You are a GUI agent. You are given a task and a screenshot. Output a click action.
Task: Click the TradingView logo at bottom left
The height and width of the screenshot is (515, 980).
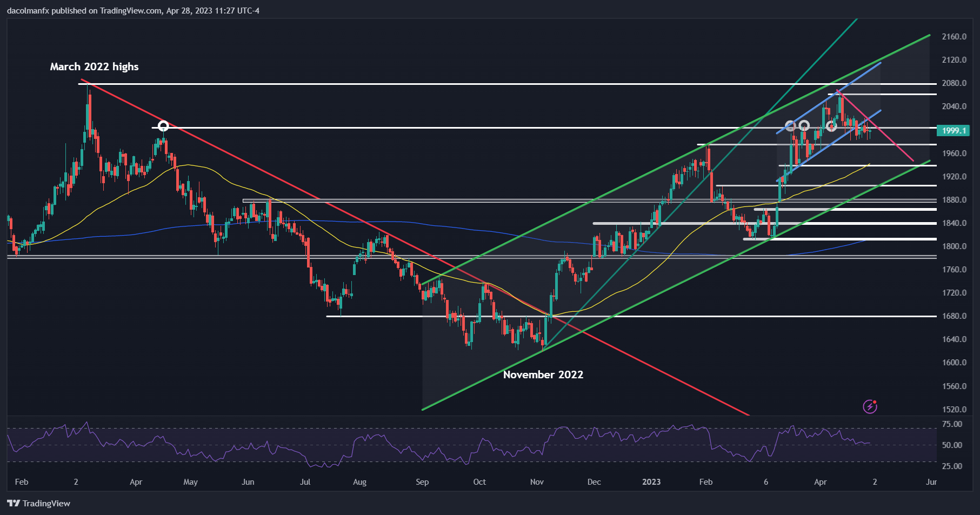[39, 503]
